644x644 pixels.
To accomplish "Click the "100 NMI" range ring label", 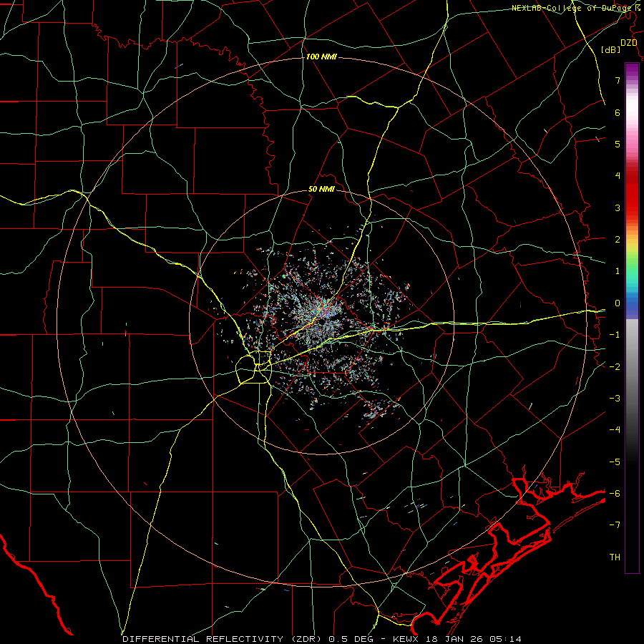I will tap(321, 57).
